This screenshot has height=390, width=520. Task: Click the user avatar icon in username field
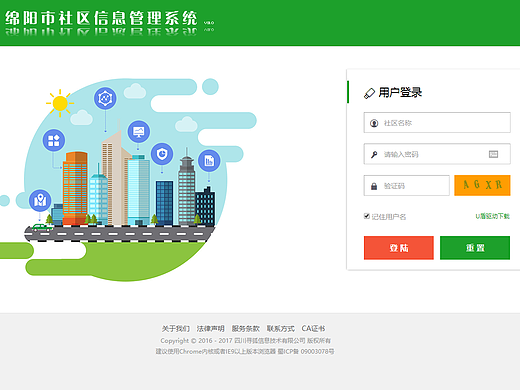(x=374, y=123)
